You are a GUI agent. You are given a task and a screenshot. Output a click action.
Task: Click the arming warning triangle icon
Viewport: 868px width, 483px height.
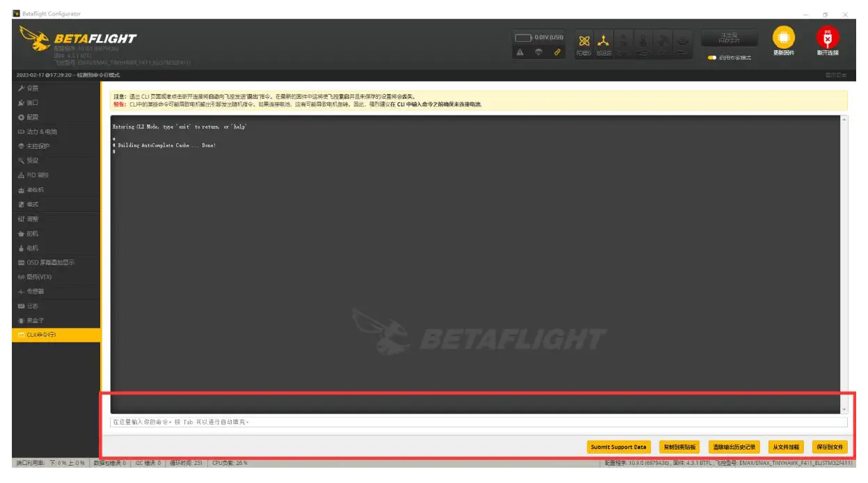(520, 52)
